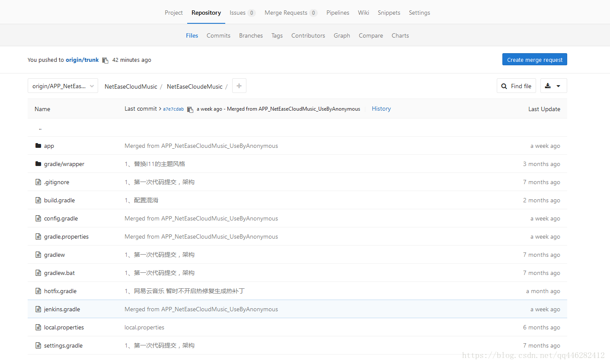Click the gradle/wrapper folder icon
Viewport: 610px width, 364px height.
[x=38, y=164]
